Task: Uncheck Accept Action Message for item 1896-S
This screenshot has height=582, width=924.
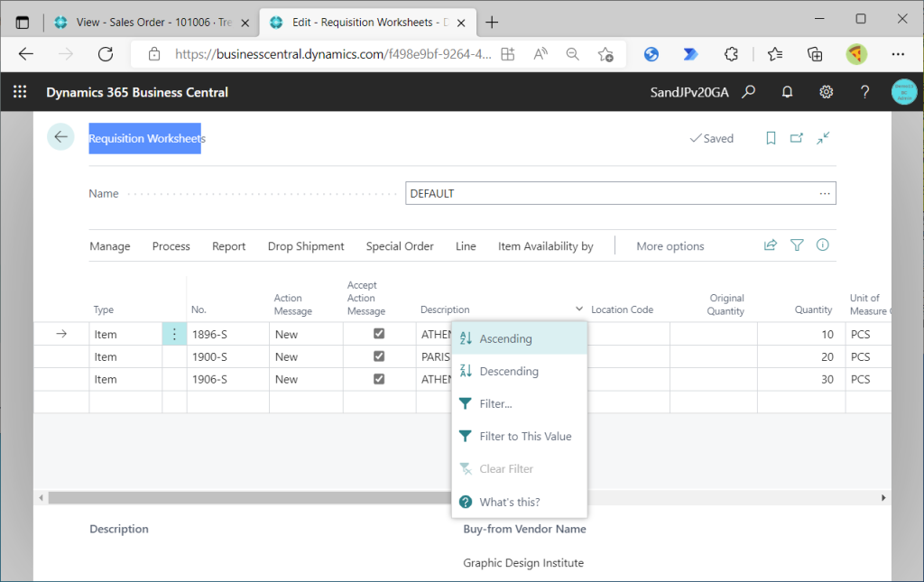Action: click(379, 334)
